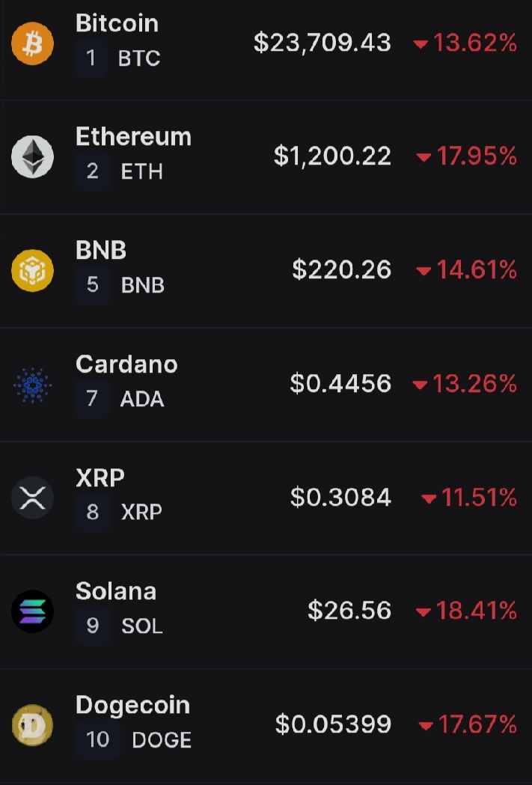Viewport: 532px width, 785px height.
Task: Tap the yellow BNB logo icon
Action: (32, 270)
